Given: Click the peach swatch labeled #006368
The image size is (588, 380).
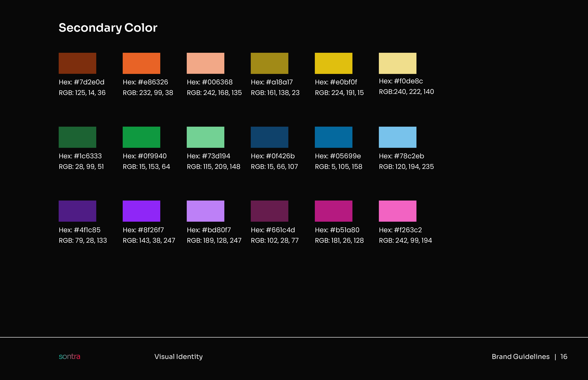Looking at the screenshot, I should (x=205, y=63).
